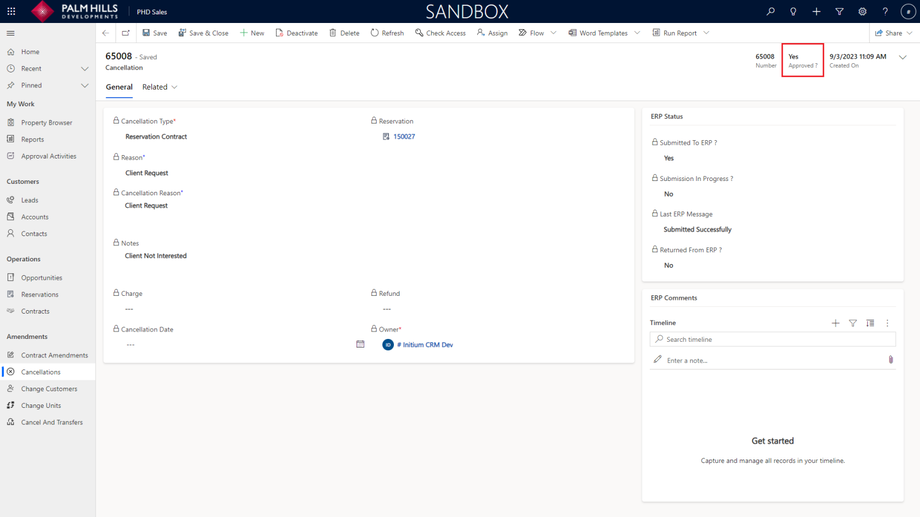Screen dimensions: 920x517
Task: Go back with the arrow button
Action: [x=106, y=33]
